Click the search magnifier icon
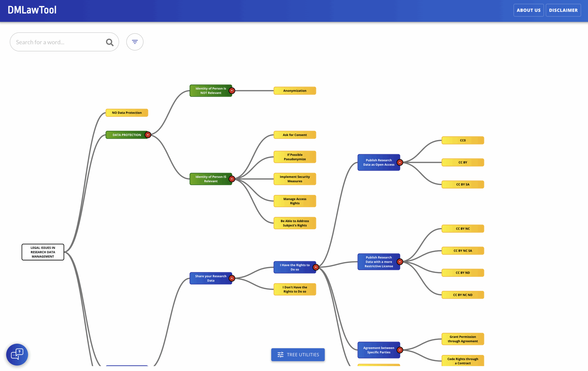Viewport: 588px width, 371px height. (110, 42)
